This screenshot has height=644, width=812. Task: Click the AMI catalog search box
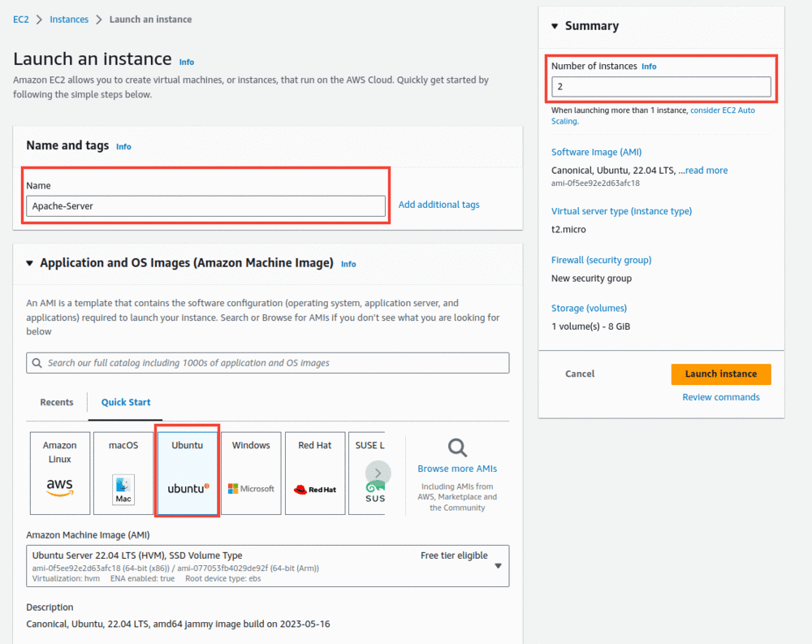(268, 363)
